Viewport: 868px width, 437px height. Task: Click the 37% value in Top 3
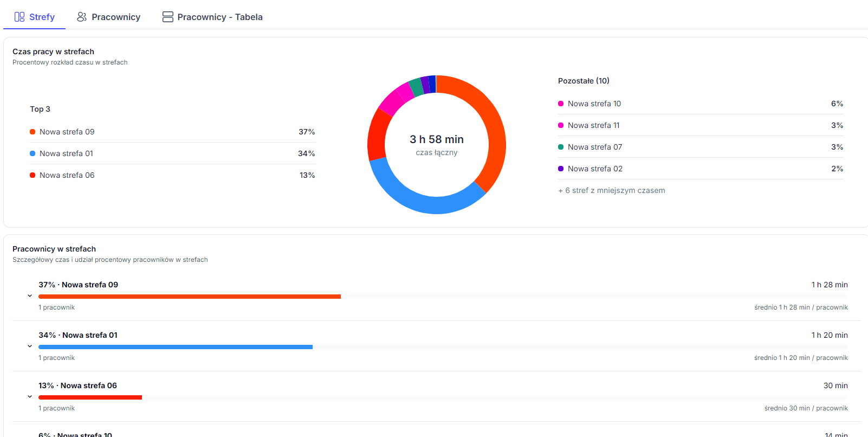tap(307, 132)
